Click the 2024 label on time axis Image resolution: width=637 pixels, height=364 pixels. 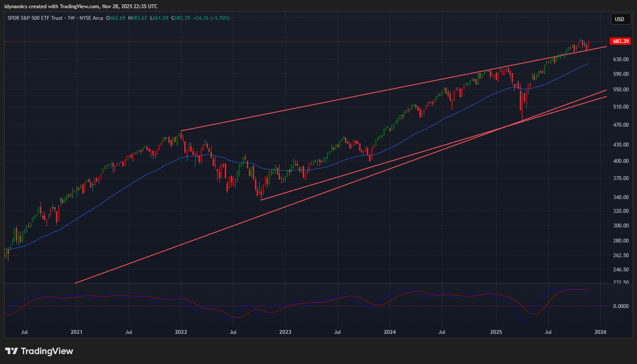click(389, 332)
